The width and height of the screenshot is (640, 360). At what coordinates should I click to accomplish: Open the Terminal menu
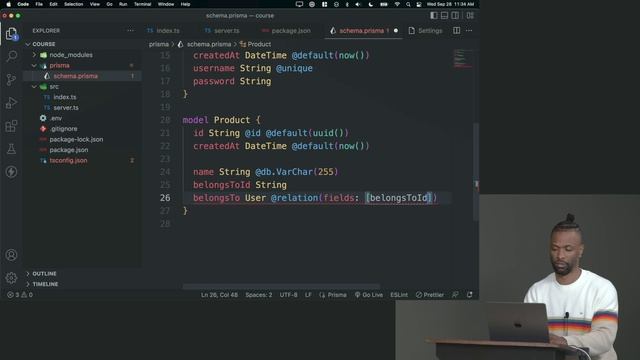click(x=142, y=4)
